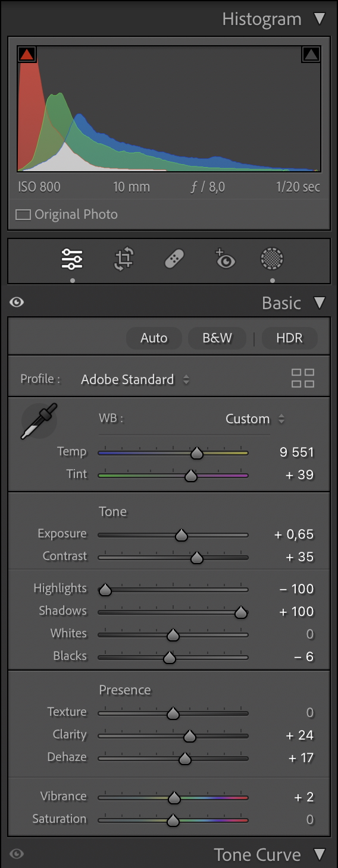The height and width of the screenshot is (868, 338).
Task: Collapse the Histogram panel
Action: point(320,18)
